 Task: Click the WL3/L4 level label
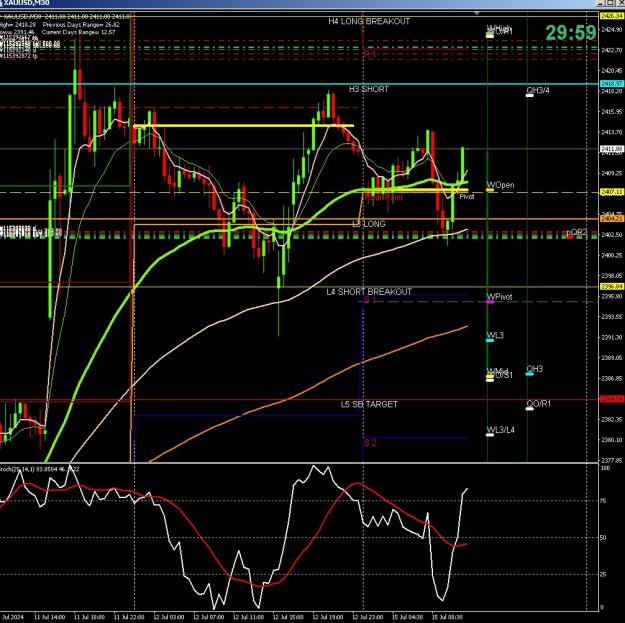pyautogui.click(x=501, y=430)
